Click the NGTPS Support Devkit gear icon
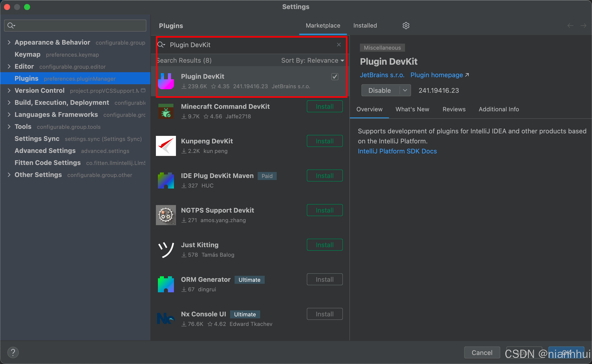Image resolution: width=592 pixels, height=364 pixels. coord(166,215)
